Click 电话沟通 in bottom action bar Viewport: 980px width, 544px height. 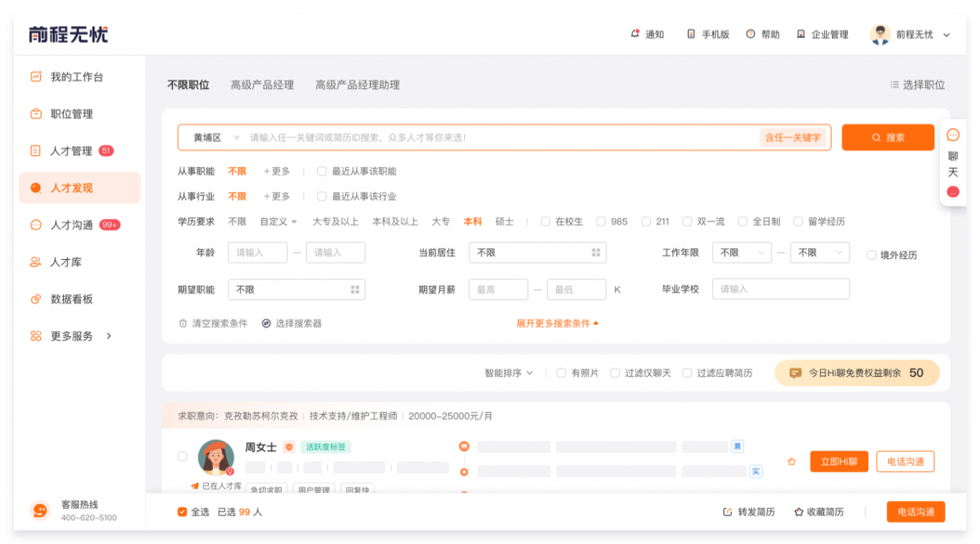coord(916,512)
